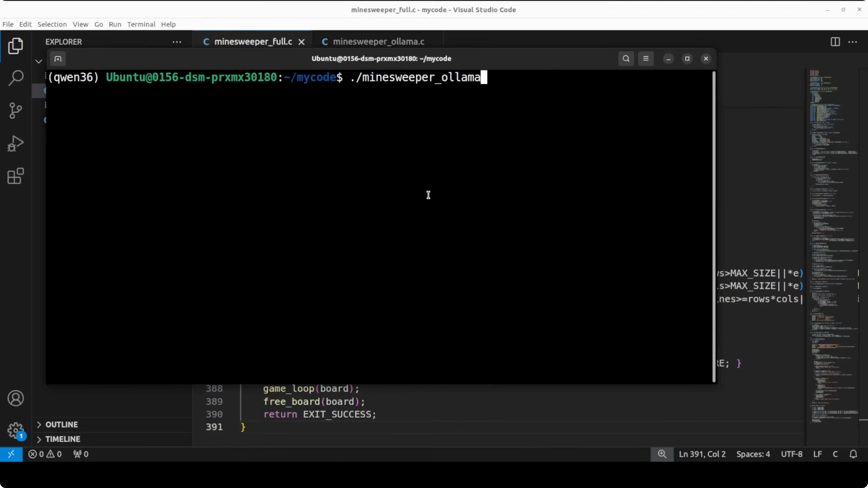Open the notifications bell in status bar
Screen dimensions: 868x488
pyautogui.click(x=853, y=454)
